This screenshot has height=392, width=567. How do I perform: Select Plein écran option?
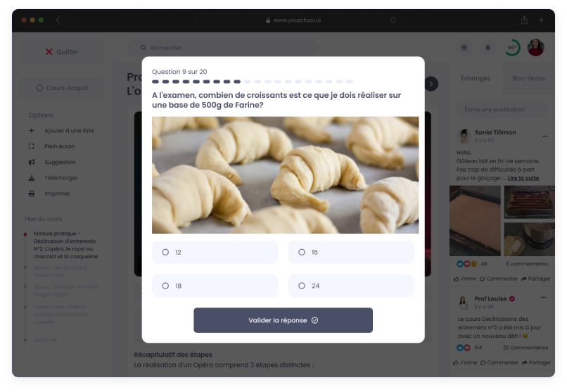[60, 146]
